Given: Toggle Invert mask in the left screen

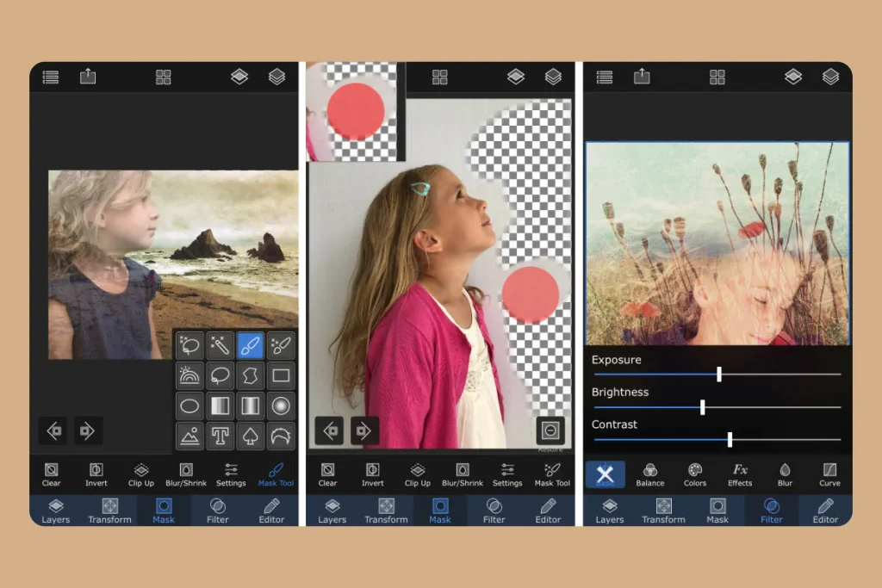Looking at the screenshot, I should click(x=96, y=473).
